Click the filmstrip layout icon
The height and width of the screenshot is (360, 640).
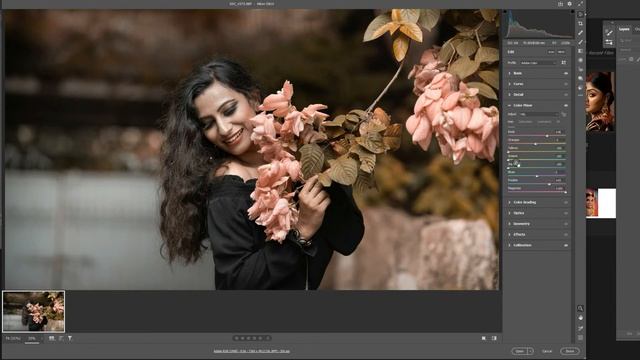coord(52,338)
